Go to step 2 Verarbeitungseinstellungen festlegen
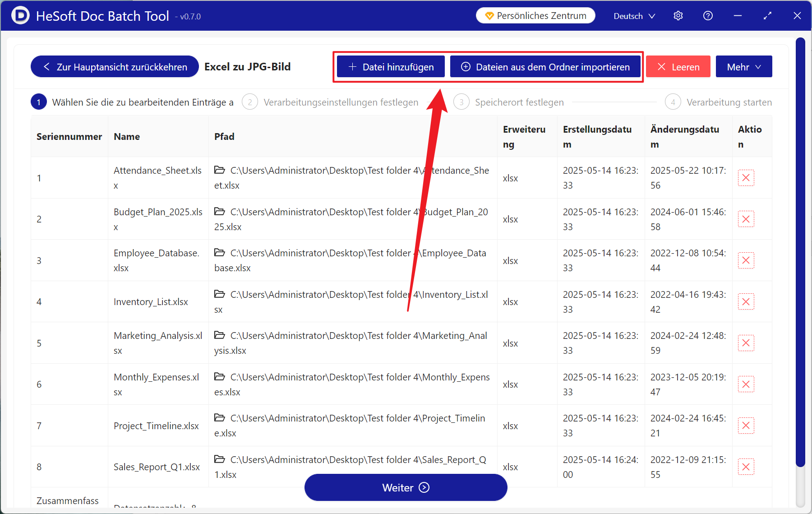 pyautogui.click(x=330, y=102)
